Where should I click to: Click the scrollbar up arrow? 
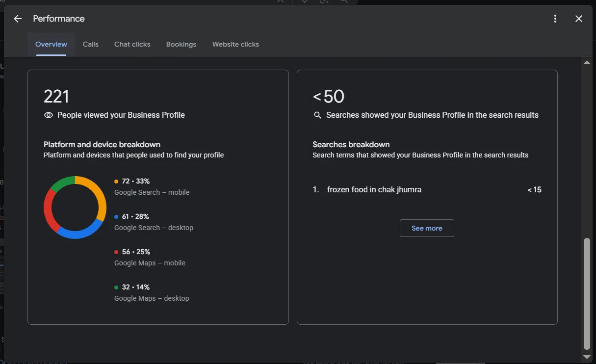click(x=587, y=62)
